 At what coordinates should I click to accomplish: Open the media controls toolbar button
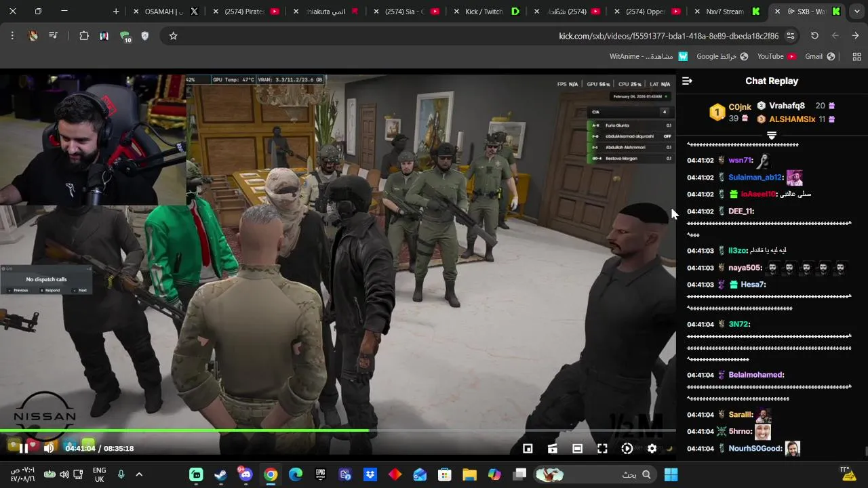pyautogui.click(x=54, y=36)
